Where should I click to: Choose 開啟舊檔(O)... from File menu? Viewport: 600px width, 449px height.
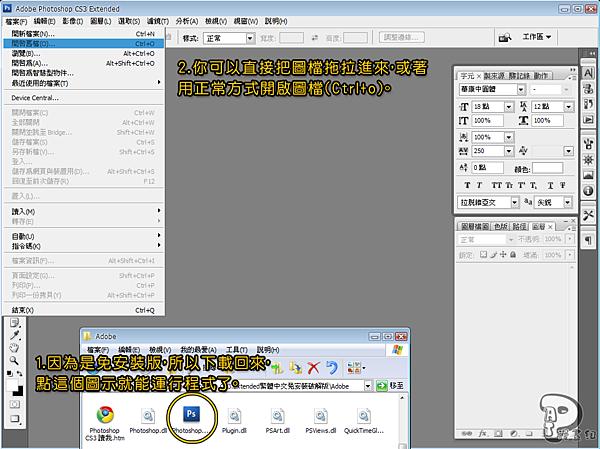[83, 44]
